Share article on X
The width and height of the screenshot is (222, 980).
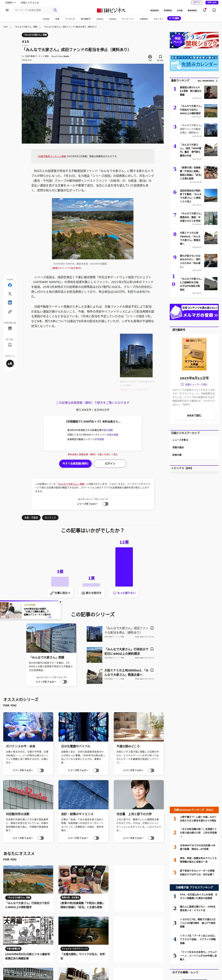10,294
